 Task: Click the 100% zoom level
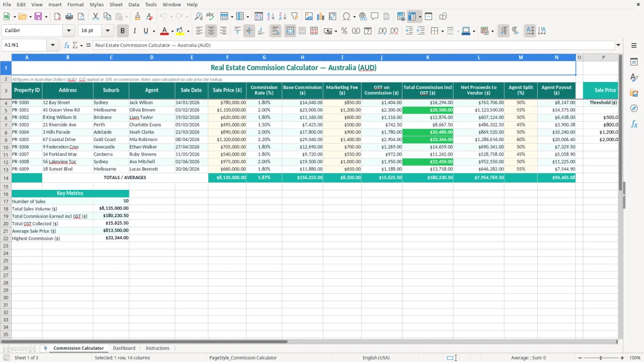pyautogui.click(x=635, y=358)
